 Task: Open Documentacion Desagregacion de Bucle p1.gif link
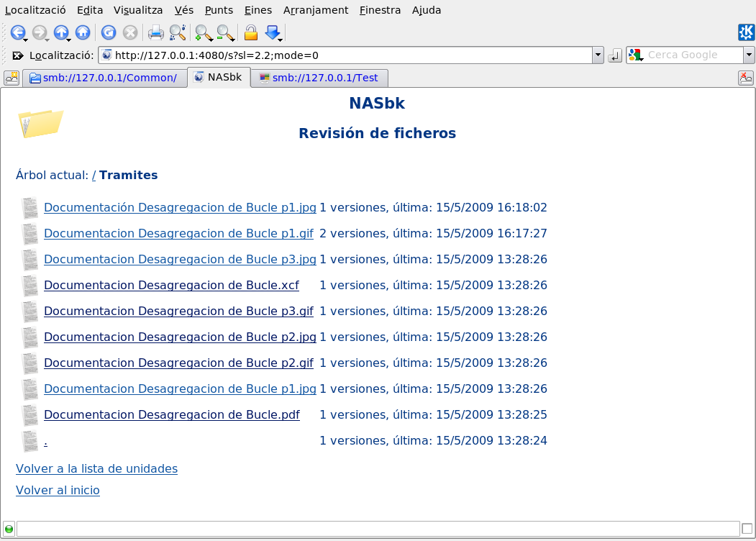point(178,234)
